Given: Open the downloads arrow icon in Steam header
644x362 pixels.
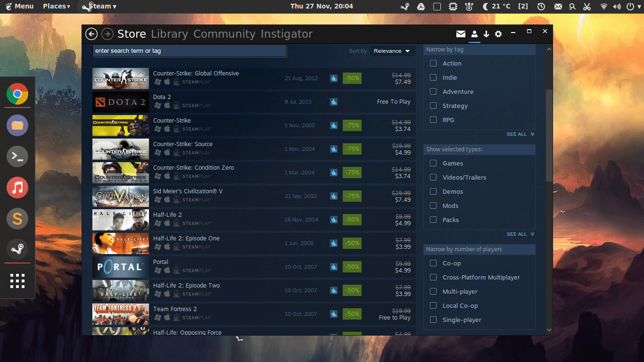Looking at the screenshot, I should pos(486,34).
